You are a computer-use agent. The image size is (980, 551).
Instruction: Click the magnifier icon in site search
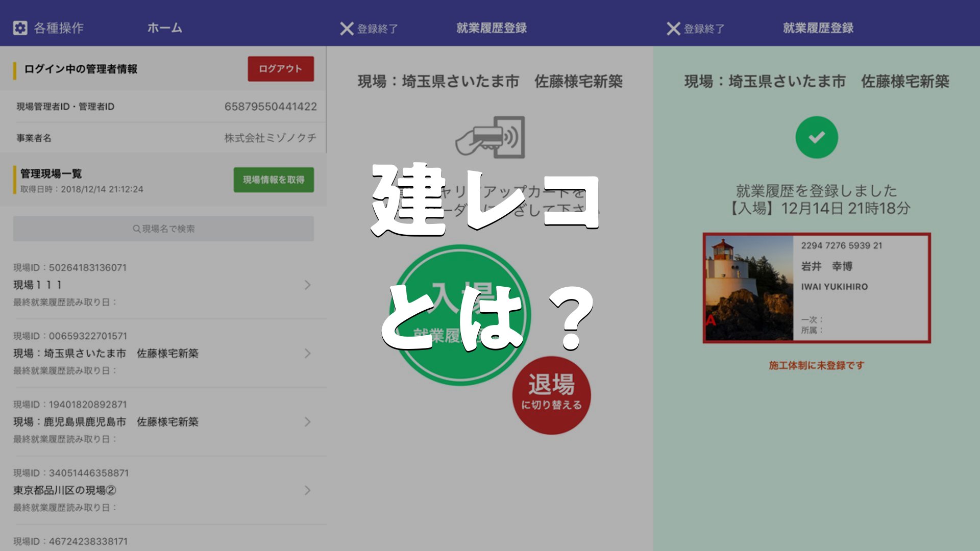136,229
